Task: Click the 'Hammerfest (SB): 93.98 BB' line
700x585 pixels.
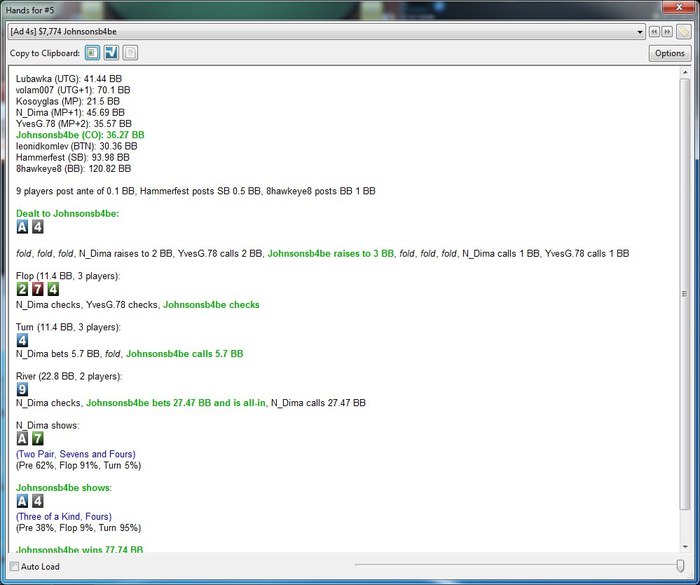Action: [x=72, y=157]
